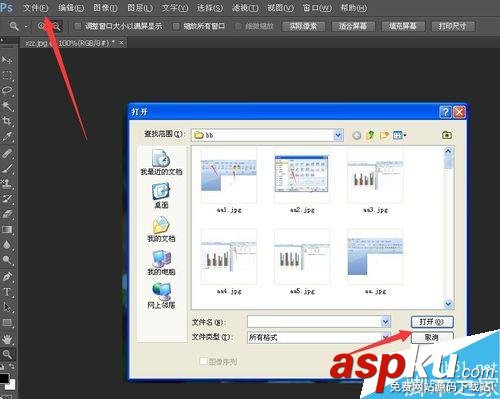
Task: Select the Rectangle shape tool
Action: [x=7, y=323]
